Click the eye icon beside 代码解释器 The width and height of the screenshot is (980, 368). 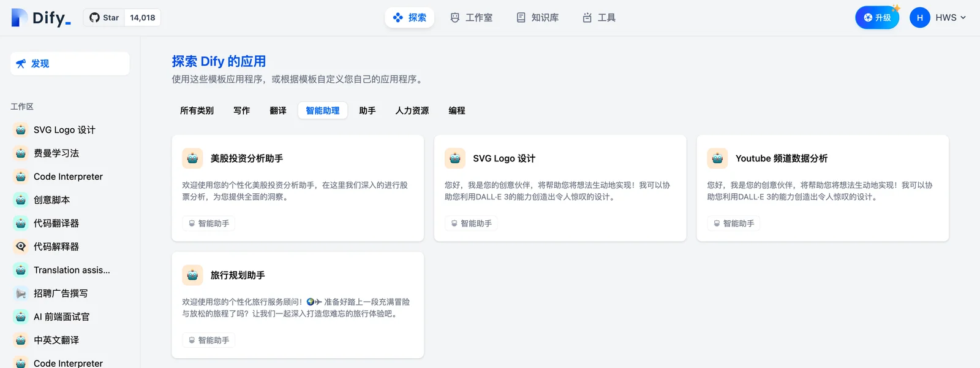(21, 247)
